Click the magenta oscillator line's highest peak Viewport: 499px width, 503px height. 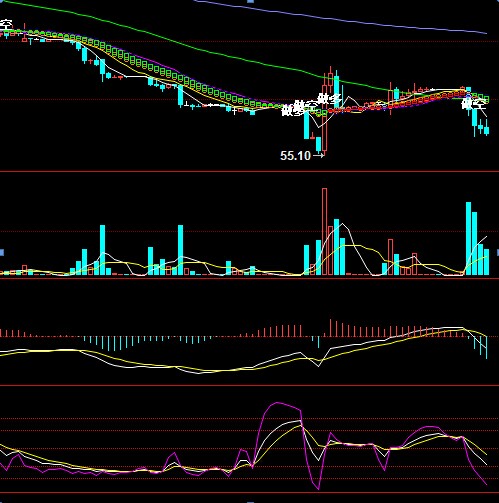pyautogui.click(x=278, y=403)
